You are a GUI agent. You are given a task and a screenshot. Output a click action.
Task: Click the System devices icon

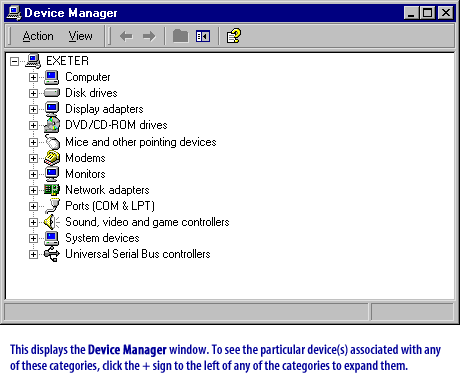click(52, 238)
